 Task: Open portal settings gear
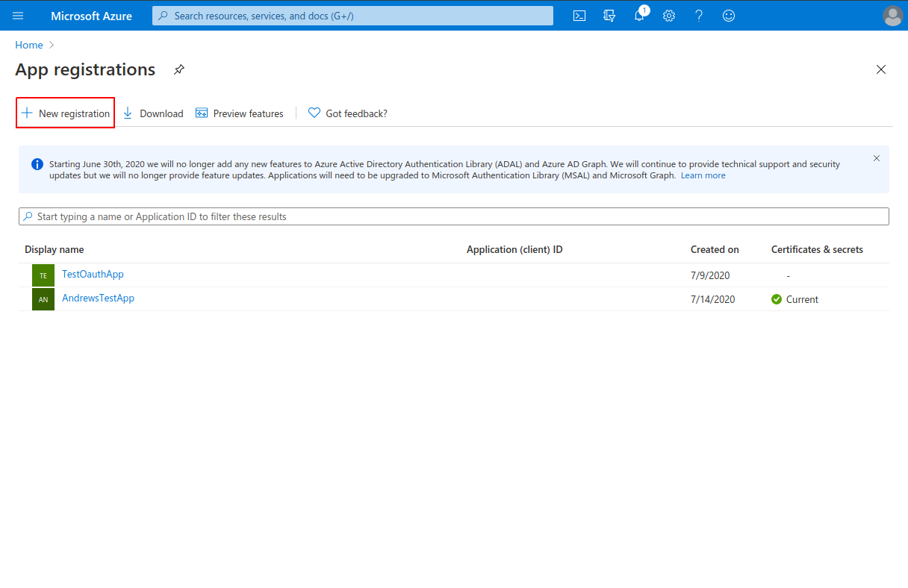click(669, 16)
